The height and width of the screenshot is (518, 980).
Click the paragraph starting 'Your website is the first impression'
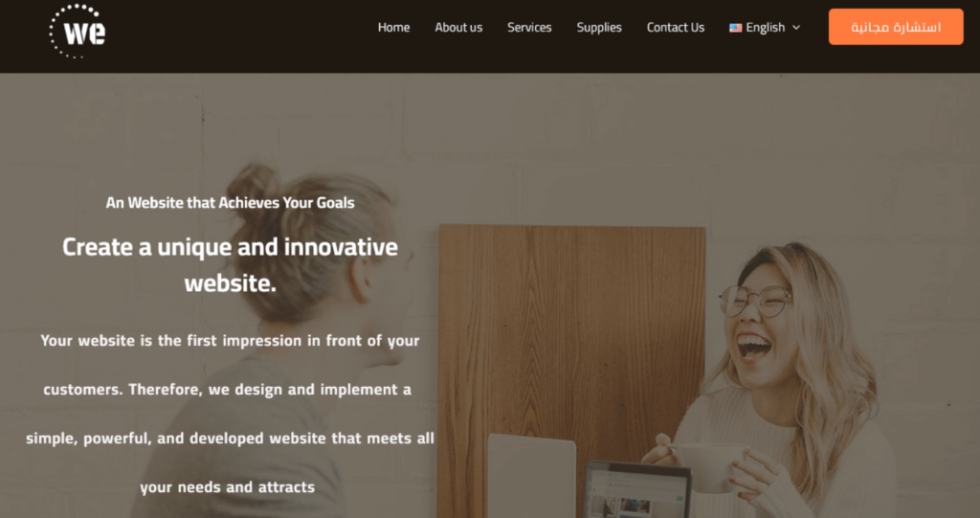pos(230,414)
